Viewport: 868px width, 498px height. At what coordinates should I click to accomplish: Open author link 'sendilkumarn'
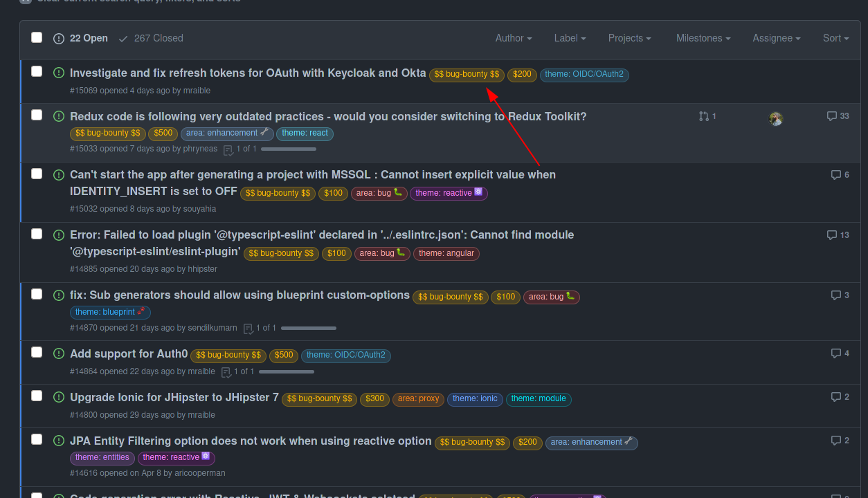point(213,328)
